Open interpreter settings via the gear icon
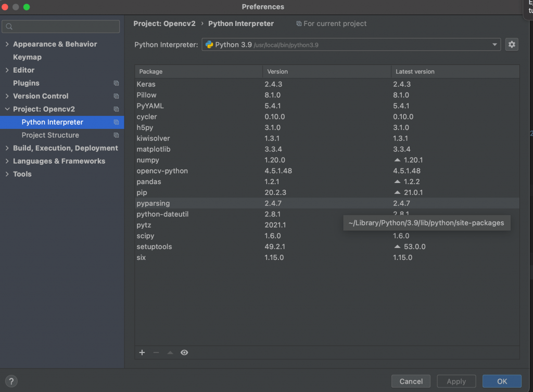The height and width of the screenshot is (392, 533). pyautogui.click(x=512, y=44)
